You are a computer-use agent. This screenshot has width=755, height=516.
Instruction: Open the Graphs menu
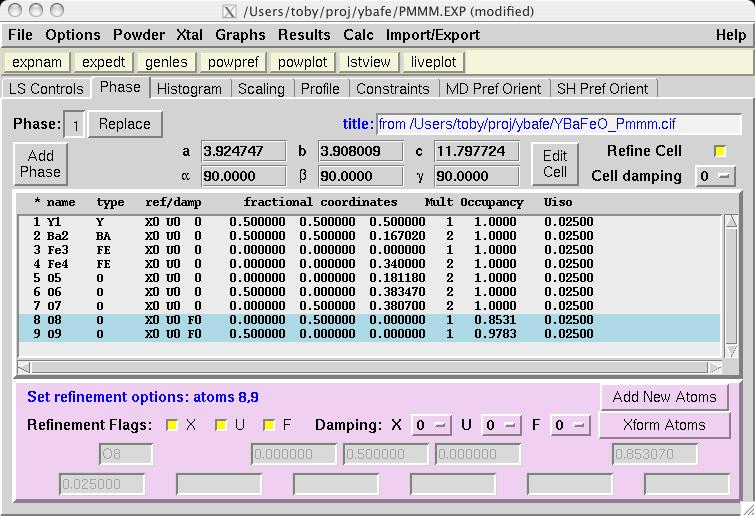(x=240, y=35)
